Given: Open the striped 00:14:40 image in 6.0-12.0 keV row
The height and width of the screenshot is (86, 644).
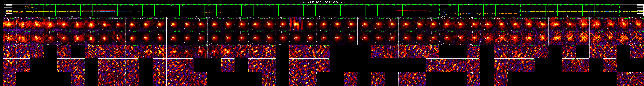Looking at the screenshot, I should [119, 38].
